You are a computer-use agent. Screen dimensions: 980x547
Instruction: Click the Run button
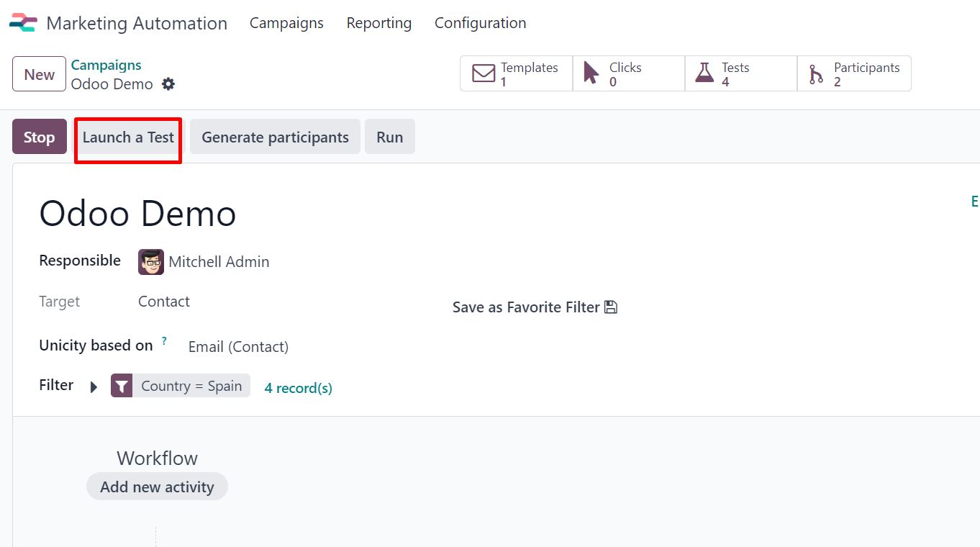pos(390,137)
